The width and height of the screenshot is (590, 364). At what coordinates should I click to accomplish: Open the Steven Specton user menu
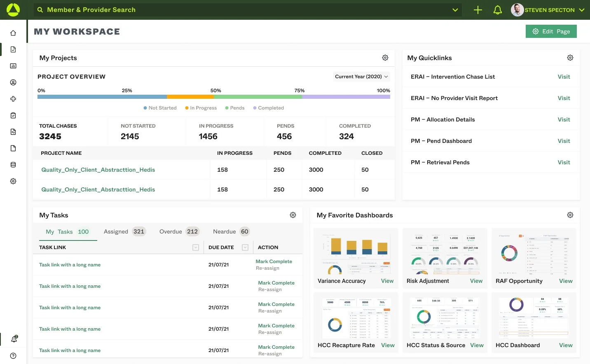tap(548, 10)
